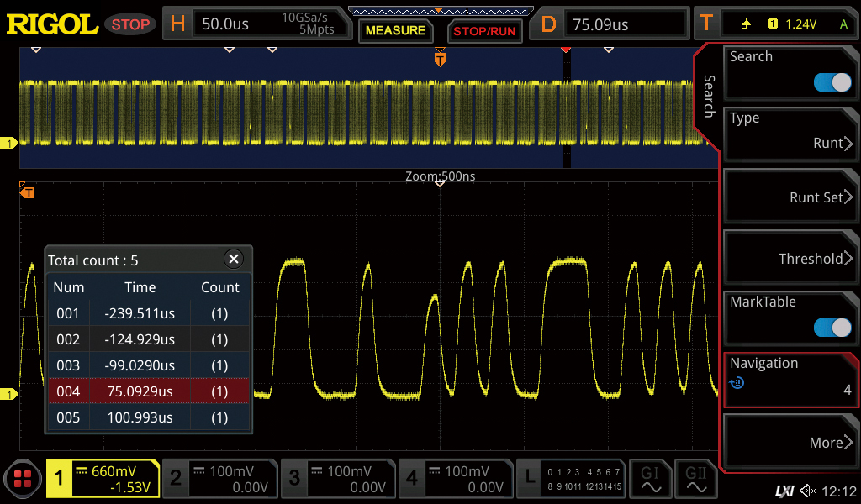Click the Navigation play icon
This screenshot has height=504, width=861.
tap(737, 383)
